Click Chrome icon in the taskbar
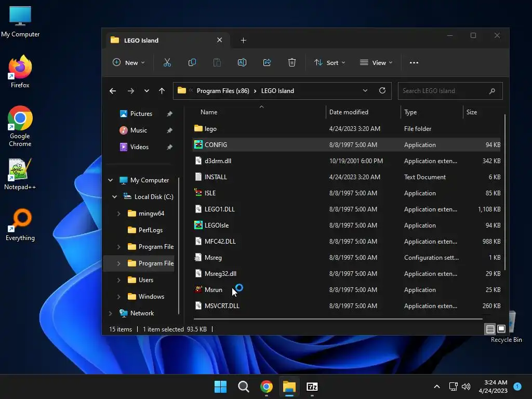Screen dimensions: 532x399 (267, 387)
